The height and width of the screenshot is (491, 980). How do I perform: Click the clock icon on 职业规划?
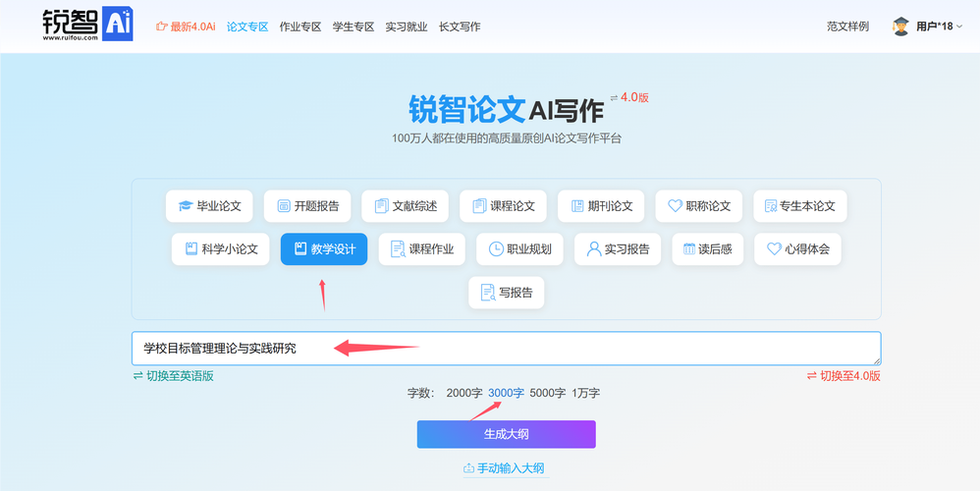(496, 249)
